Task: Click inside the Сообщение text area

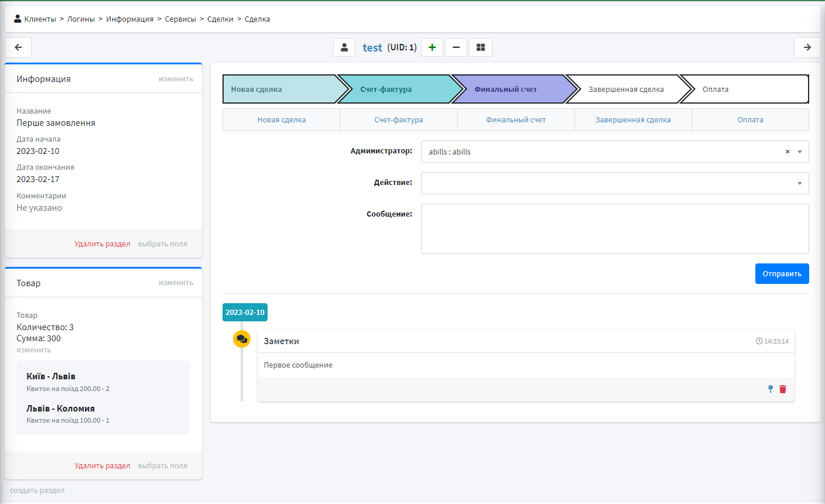Action: point(615,229)
